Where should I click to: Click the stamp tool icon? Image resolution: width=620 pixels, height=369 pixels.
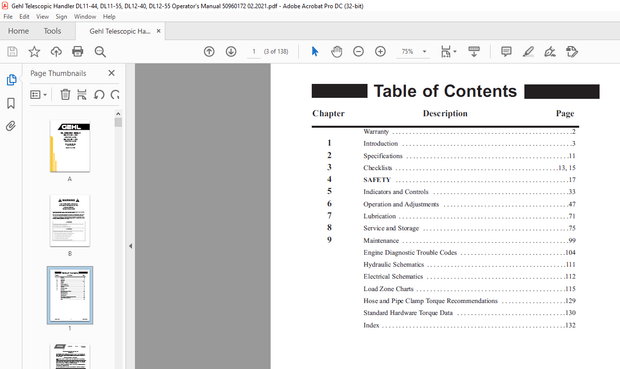pyautogui.click(x=572, y=51)
